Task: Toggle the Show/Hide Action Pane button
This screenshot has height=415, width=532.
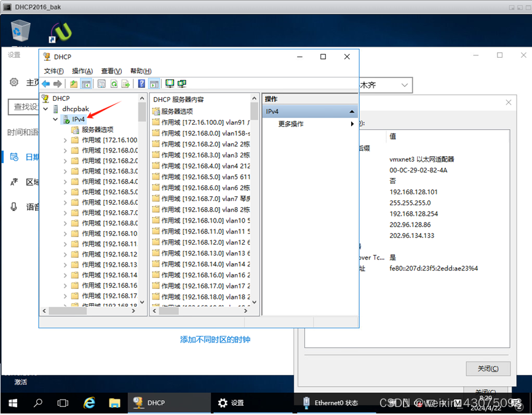Action: pos(154,84)
